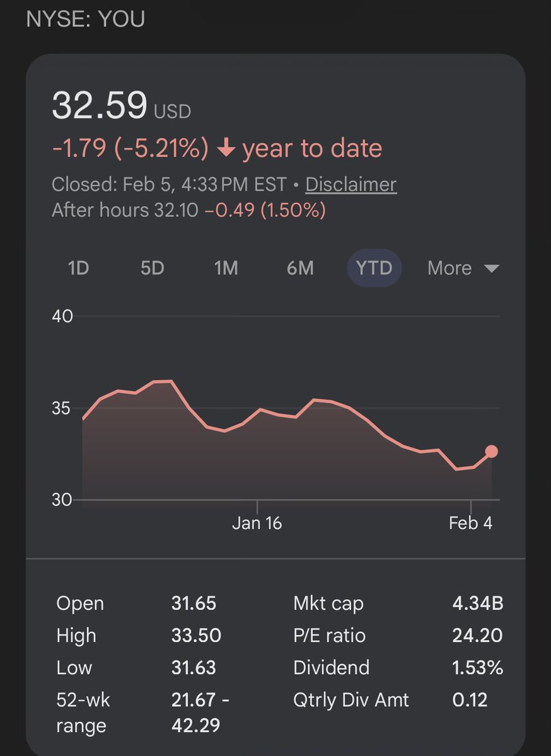This screenshot has width=551, height=756.
Task: Click the -1.79 (-5.21%) change text
Action: (130, 149)
